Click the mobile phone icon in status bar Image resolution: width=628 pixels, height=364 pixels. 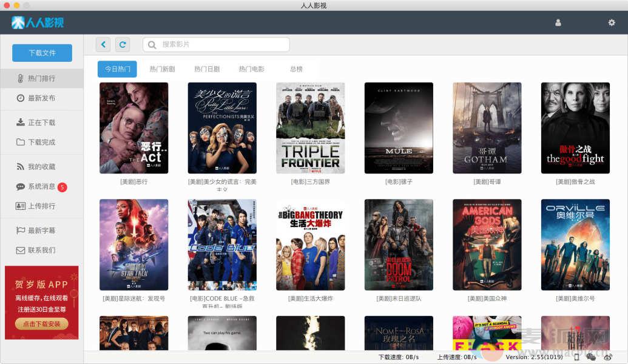576,357
